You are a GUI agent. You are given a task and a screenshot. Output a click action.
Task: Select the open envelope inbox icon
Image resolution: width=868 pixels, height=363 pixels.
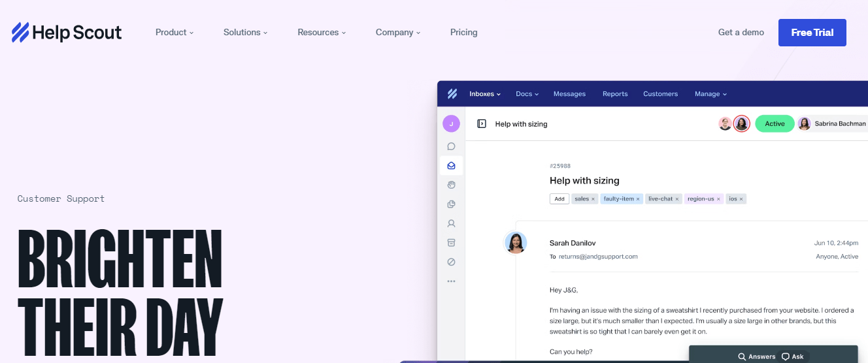451,166
